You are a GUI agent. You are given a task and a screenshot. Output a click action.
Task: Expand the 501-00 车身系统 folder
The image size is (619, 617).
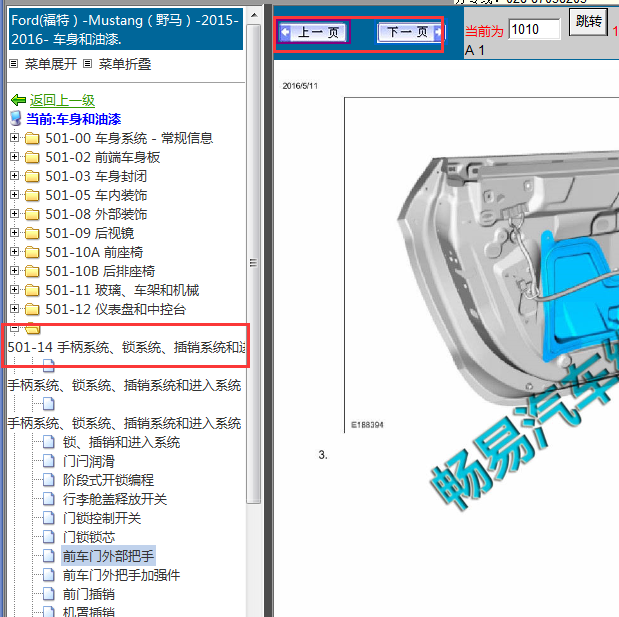[x=15, y=138]
